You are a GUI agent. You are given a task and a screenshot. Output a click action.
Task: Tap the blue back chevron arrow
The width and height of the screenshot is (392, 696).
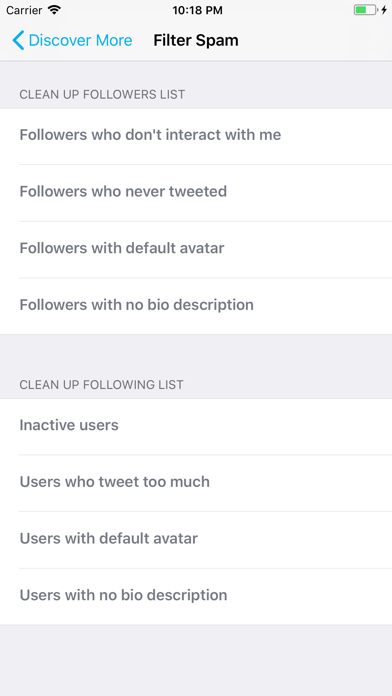coord(18,40)
